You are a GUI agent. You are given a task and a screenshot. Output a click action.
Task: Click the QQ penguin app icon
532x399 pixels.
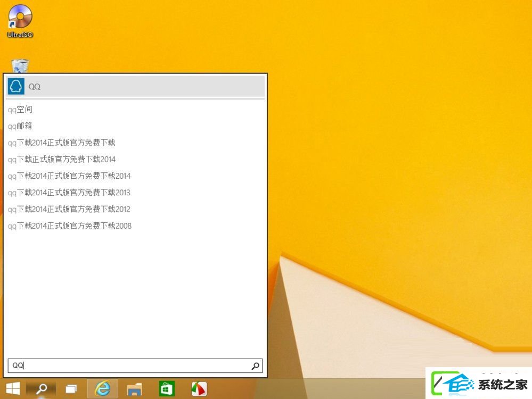tap(16, 86)
